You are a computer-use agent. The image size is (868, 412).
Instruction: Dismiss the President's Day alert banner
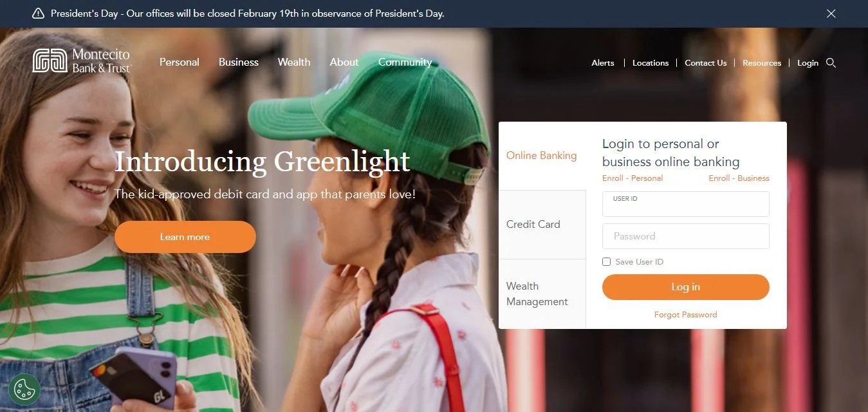pos(831,14)
